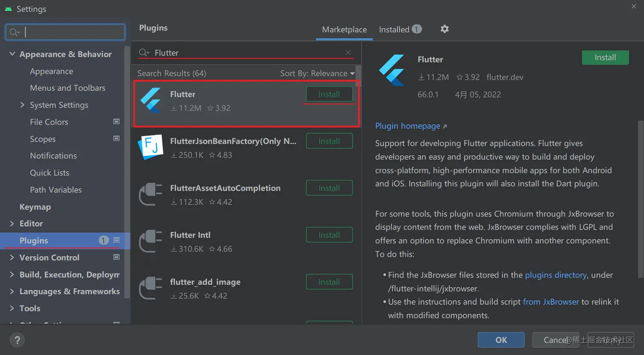This screenshot has height=355, width=644.
Task: Click the 66.0.1 version number
Action: 428,94
